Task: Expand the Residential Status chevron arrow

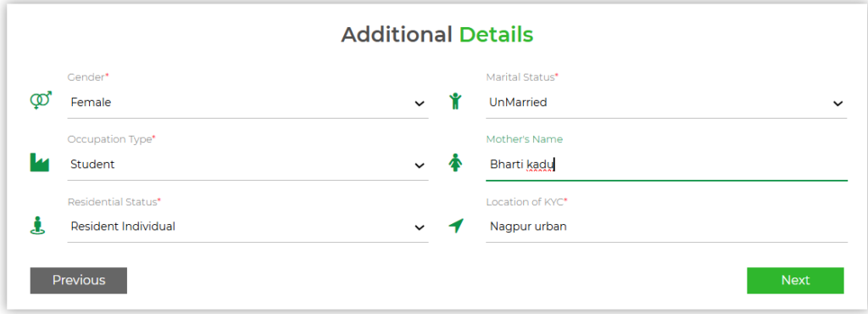Action: tap(420, 227)
